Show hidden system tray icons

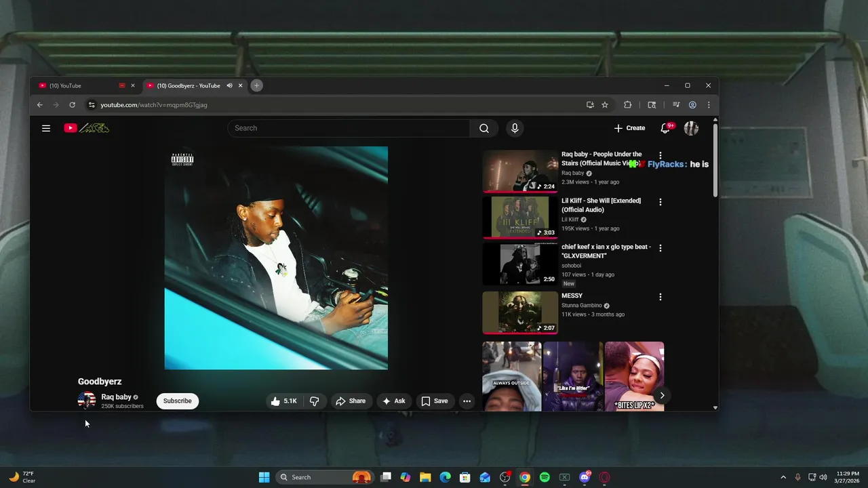783,477
